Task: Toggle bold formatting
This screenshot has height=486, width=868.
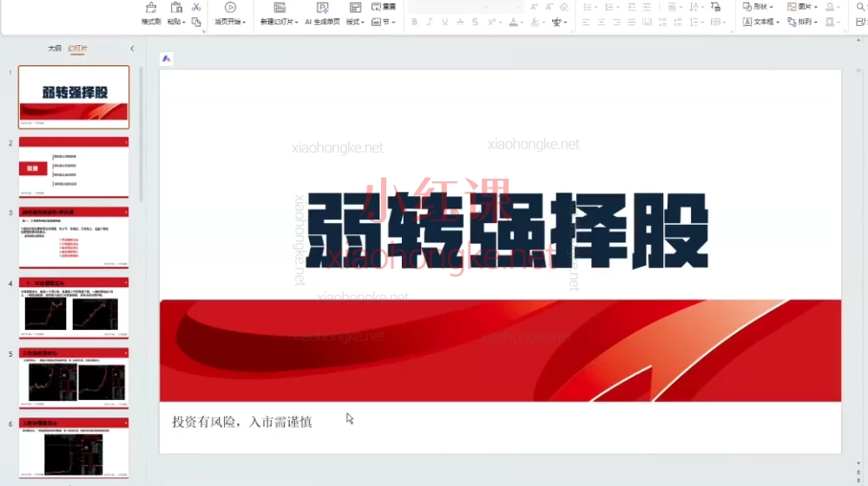Action: pos(414,23)
